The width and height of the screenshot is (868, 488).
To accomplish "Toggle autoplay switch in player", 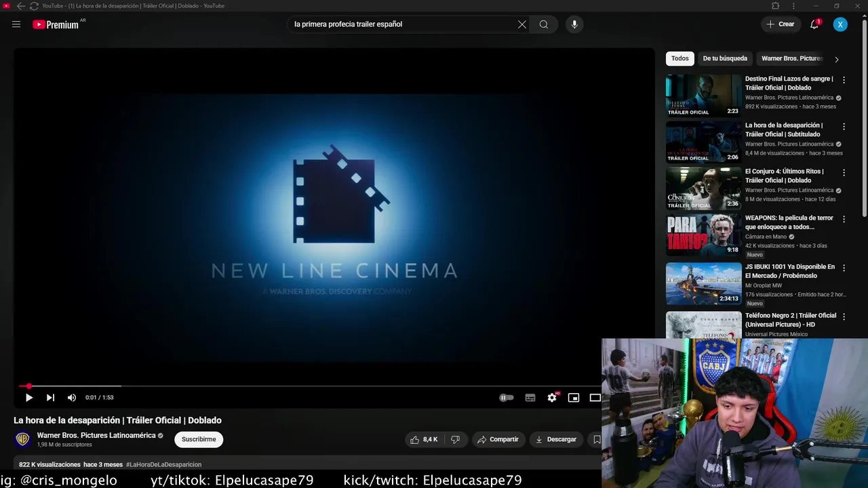I will coord(507,398).
